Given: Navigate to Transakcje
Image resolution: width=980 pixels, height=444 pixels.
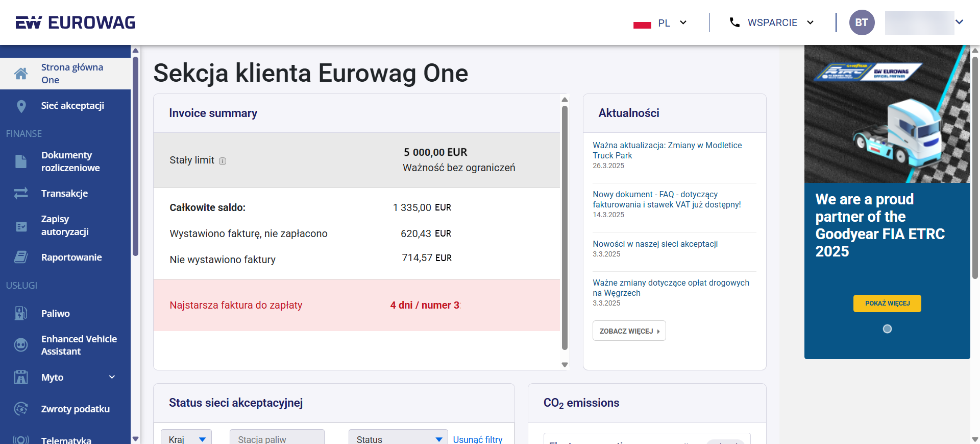Looking at the screenshot, I should [65, 193].
